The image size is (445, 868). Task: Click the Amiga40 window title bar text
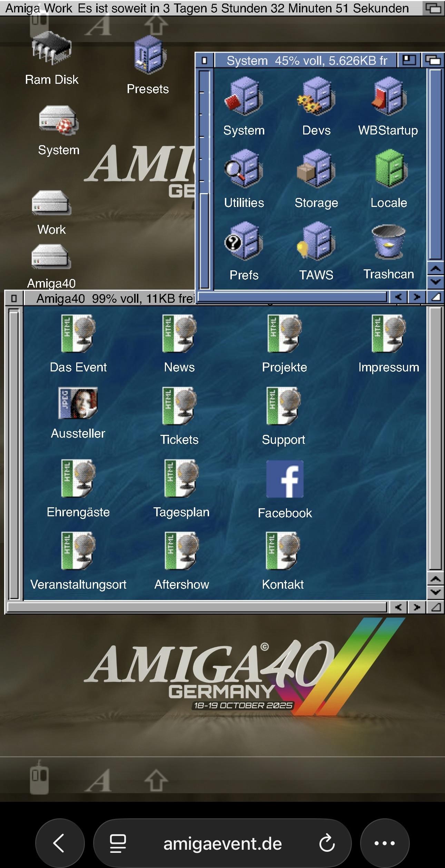[116, 299]
